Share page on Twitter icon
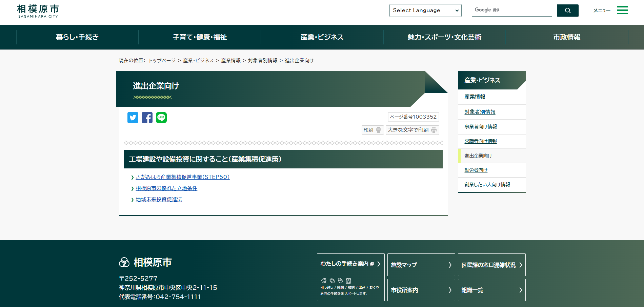644x307 pixels. tap(133, 118)
